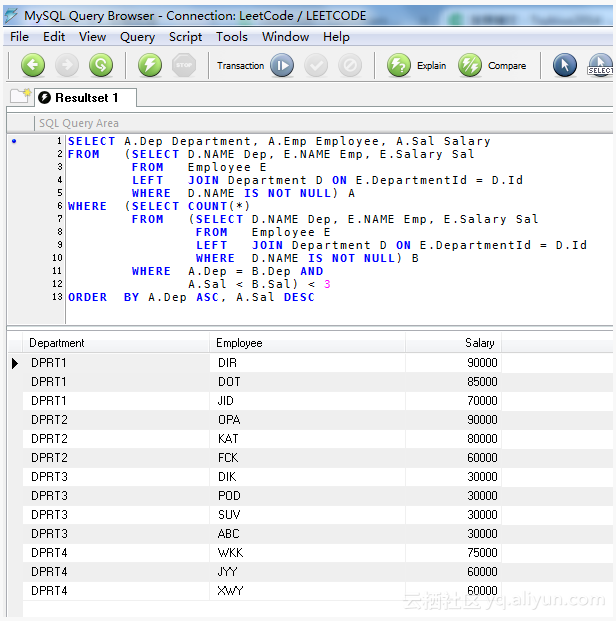The width and height of the screenshot is (616, 621).
Task: Open the File menu
Action: click(19, 37)
